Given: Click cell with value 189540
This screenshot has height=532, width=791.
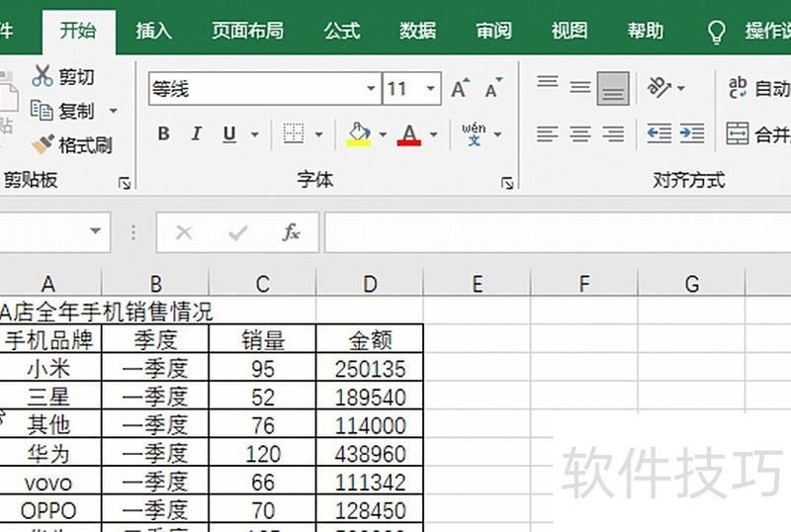Looking at the screenshot, I should click(370, 397).
